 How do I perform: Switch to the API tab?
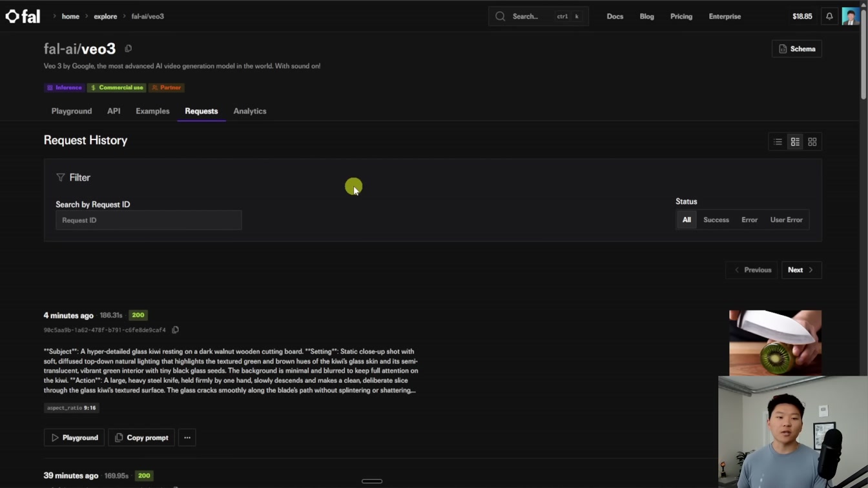tap(114, 111)
